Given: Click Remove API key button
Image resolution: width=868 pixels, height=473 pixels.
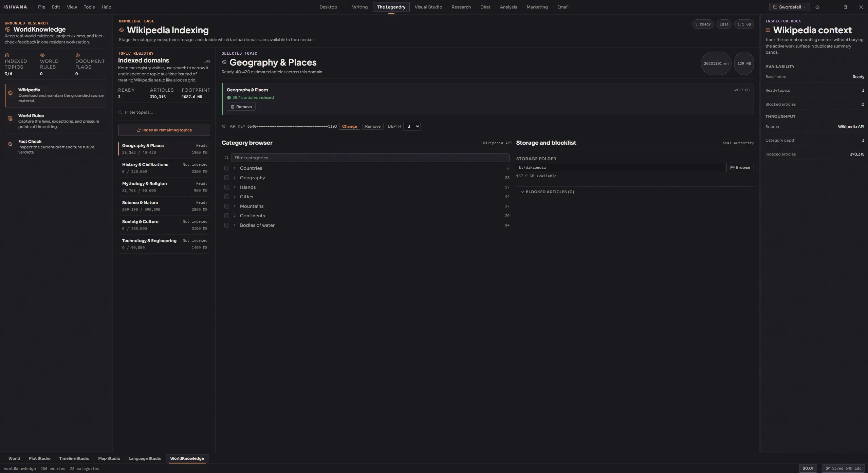Looking at the screenshot, I should tap(373, 126).
